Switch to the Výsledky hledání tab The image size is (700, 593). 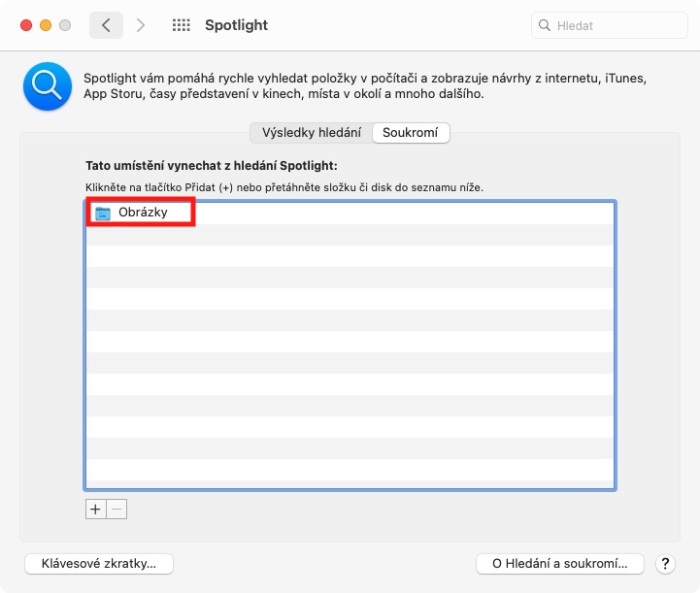click(311, 133)
